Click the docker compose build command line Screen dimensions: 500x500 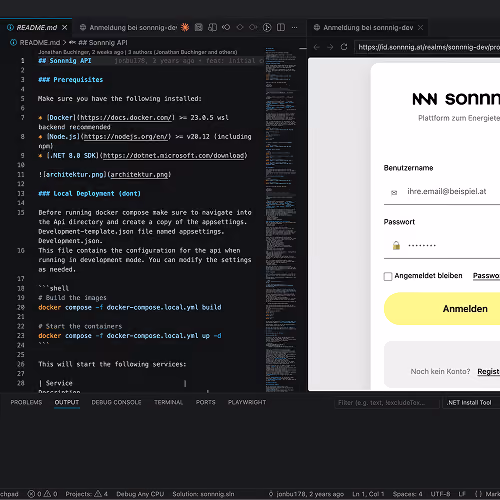click(x=130, y=307)
